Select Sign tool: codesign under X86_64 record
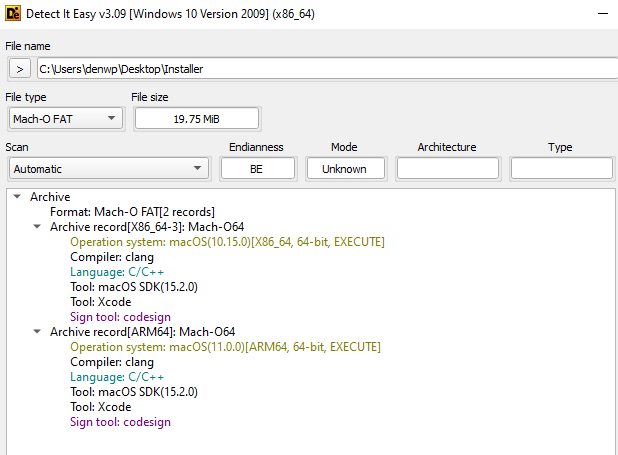This screenshot has width=618, height=455. [x=120, y=317]
